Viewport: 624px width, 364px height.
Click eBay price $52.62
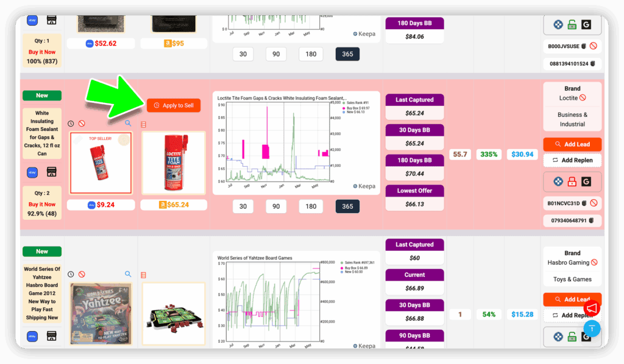tap(101, 43)
